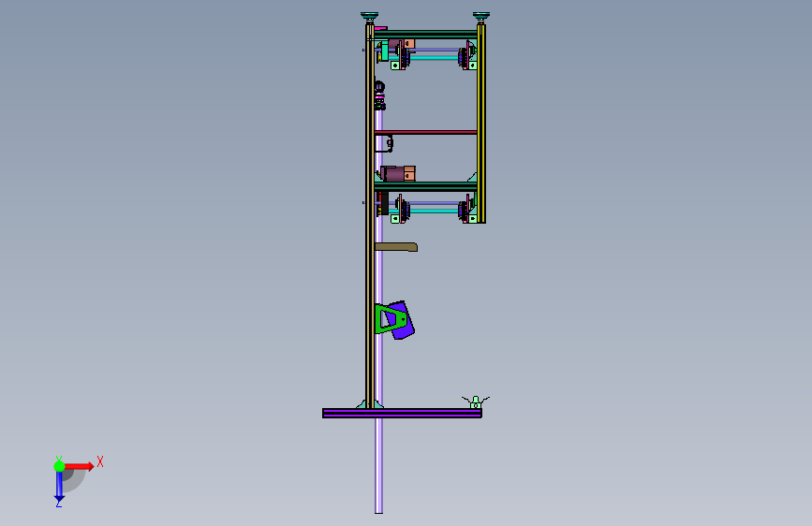Select the left yellow vertical column
The image size is (812, 526).
pos(370,215)
